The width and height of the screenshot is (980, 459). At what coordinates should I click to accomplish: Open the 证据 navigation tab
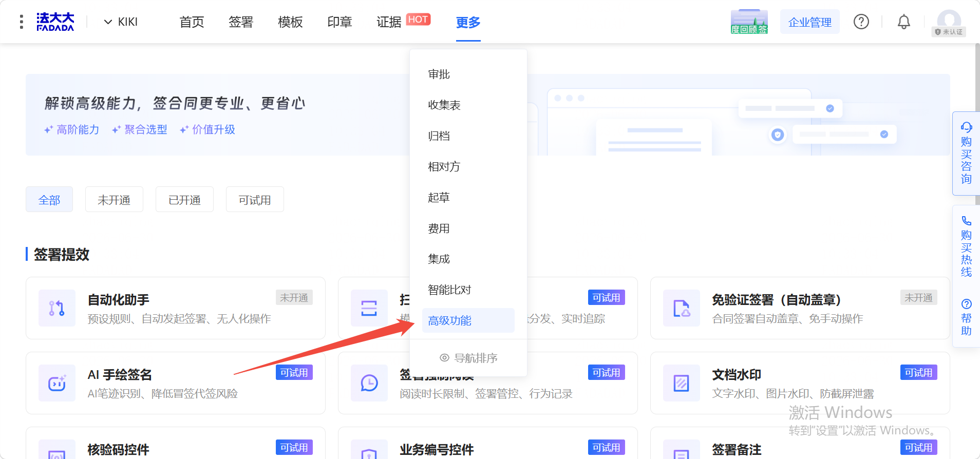[x=389, y=22]
